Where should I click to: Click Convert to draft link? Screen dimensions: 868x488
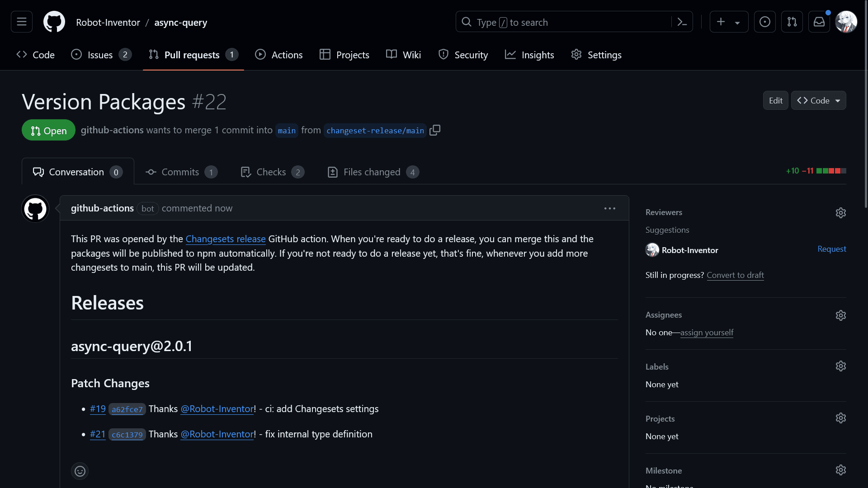pos(735,275)
